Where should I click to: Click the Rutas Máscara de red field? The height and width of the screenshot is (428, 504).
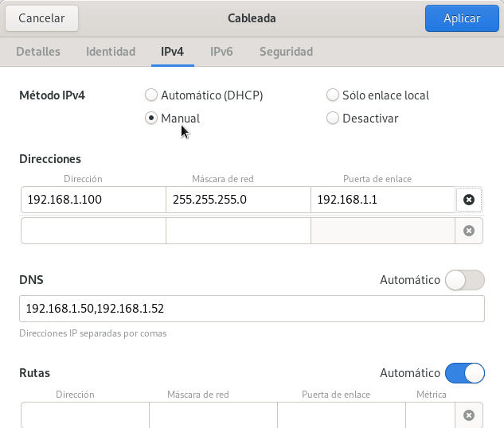click(x=213, y=415)
